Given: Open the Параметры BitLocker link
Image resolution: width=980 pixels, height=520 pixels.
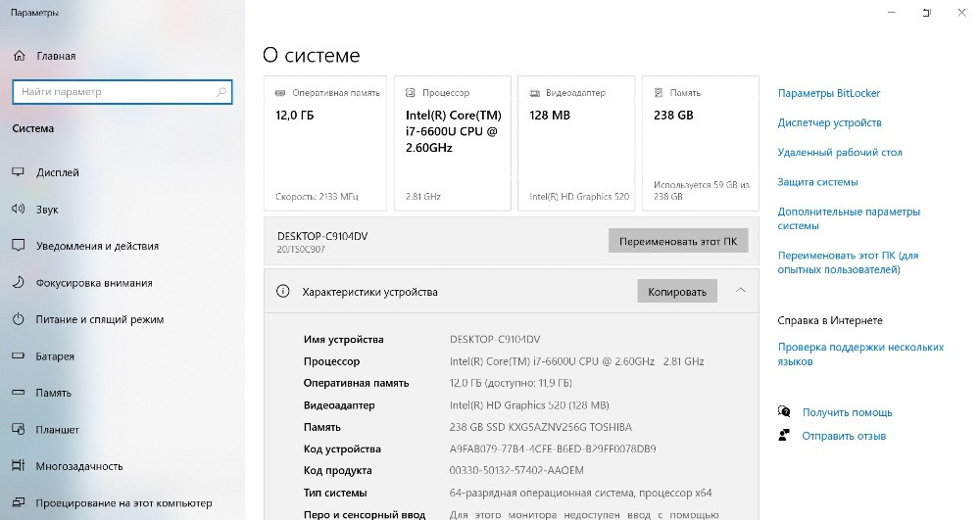Looking at the screenshot, I should pos(829,93).
